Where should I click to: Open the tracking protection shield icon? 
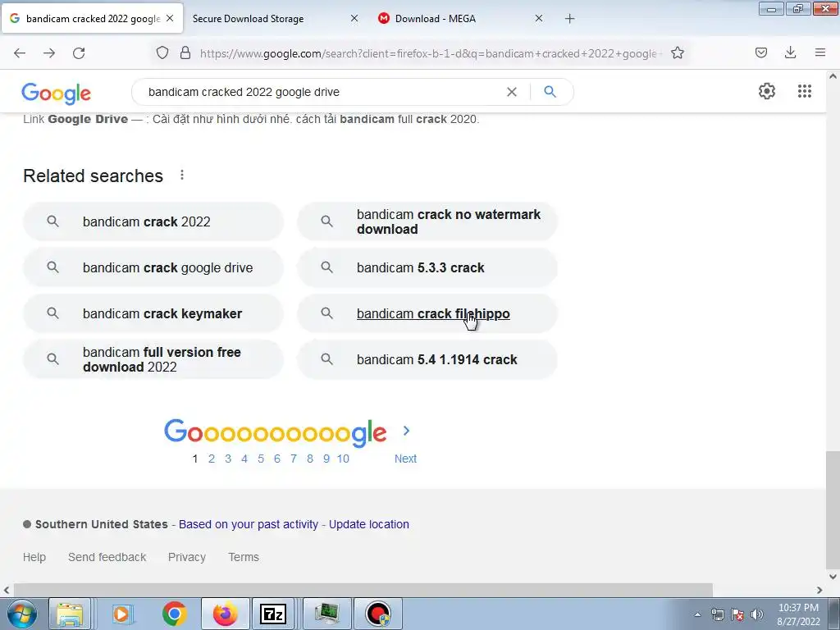point(162,52)
